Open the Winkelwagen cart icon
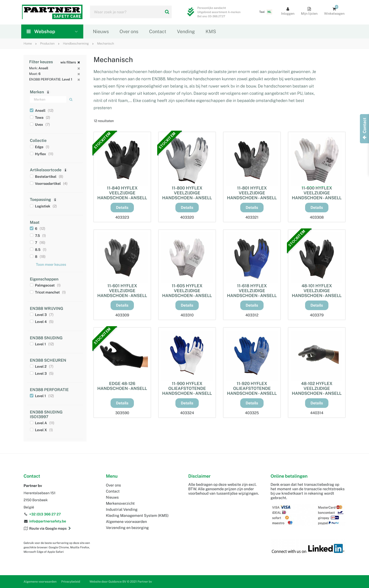 click(334, 9)
